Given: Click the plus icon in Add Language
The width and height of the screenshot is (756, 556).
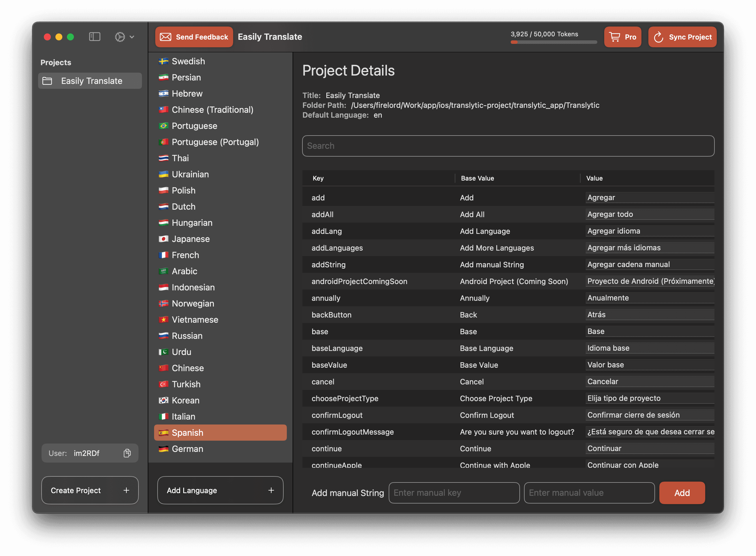Looking at the screenshot, I should tap(271, 490).
